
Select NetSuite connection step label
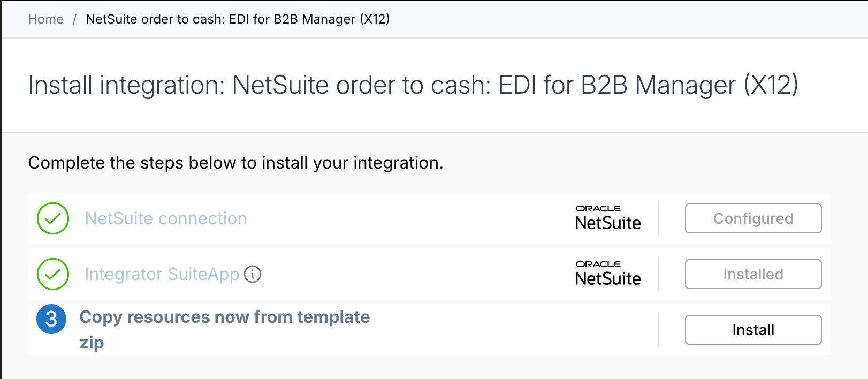click(166, 218)
